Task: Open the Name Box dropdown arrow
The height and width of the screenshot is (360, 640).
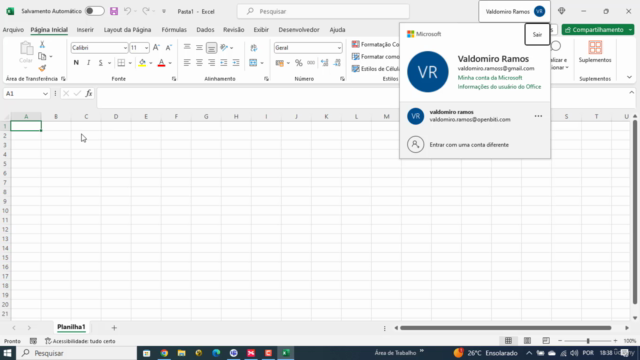Action: [45, 94]
